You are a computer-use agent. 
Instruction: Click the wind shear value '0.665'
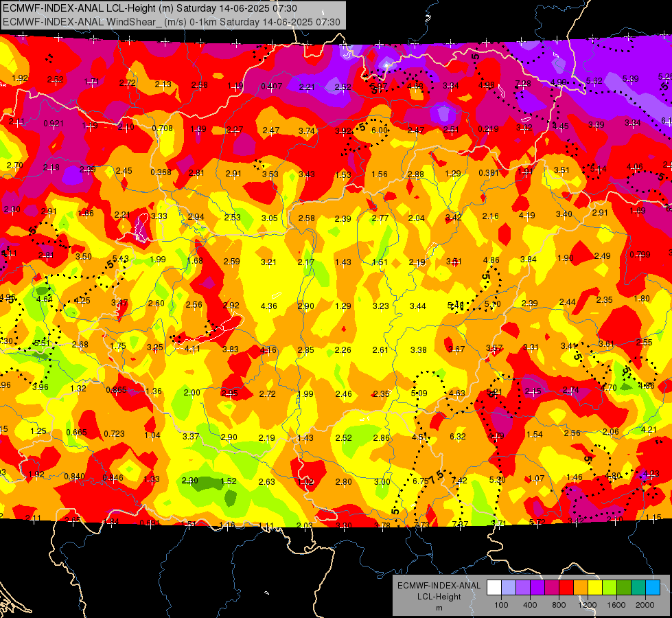click(x=77, y=433)
